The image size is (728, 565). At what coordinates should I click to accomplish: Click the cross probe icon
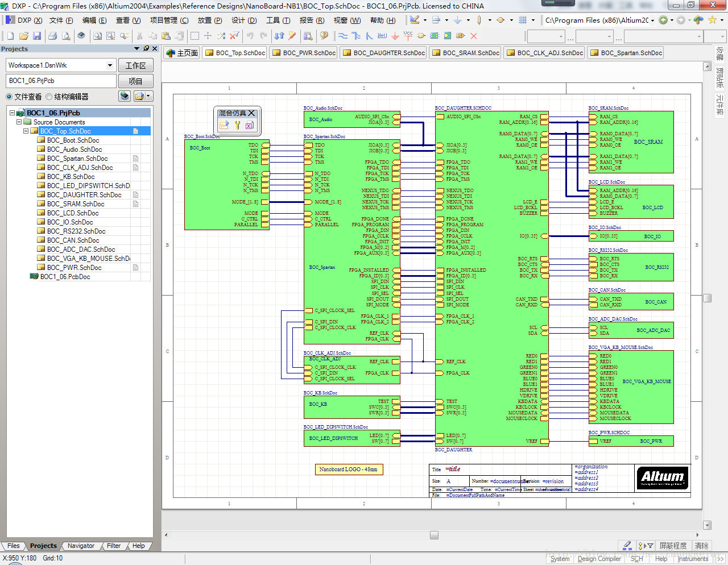292,36
